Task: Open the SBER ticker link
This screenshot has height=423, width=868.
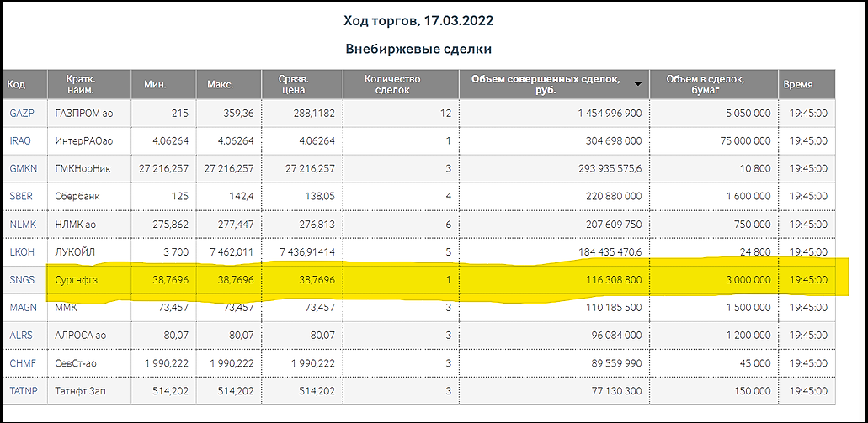Action: pyautogui.click(x=21, y=196)
